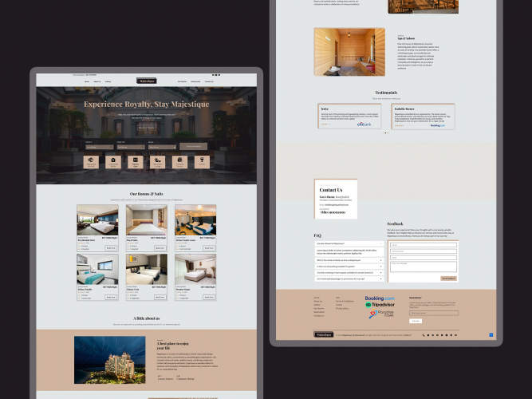Image resolution: width=532 pixels, height=399 pixels.
Task: Click the Majestique logo in the footer
Action: (x=323, y=334)
